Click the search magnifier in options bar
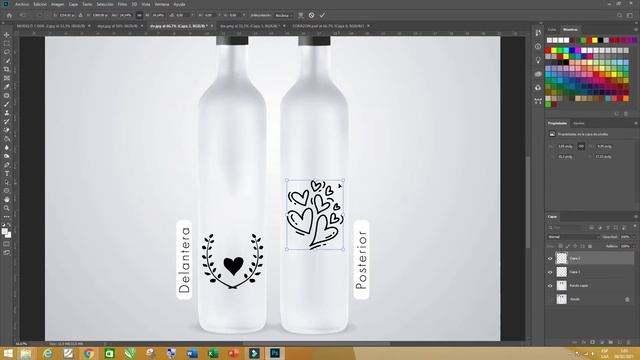This screenshot has width=640, height=360. click(x=620, y=15)
